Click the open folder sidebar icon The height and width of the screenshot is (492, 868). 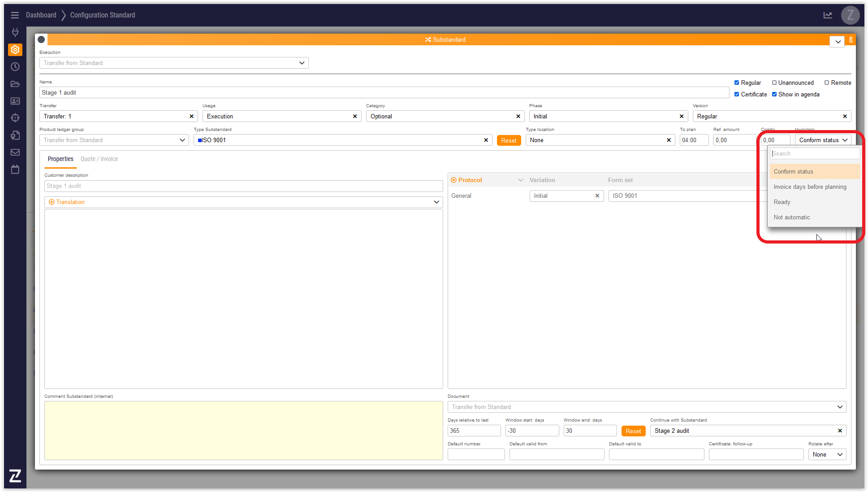[15, 84]
